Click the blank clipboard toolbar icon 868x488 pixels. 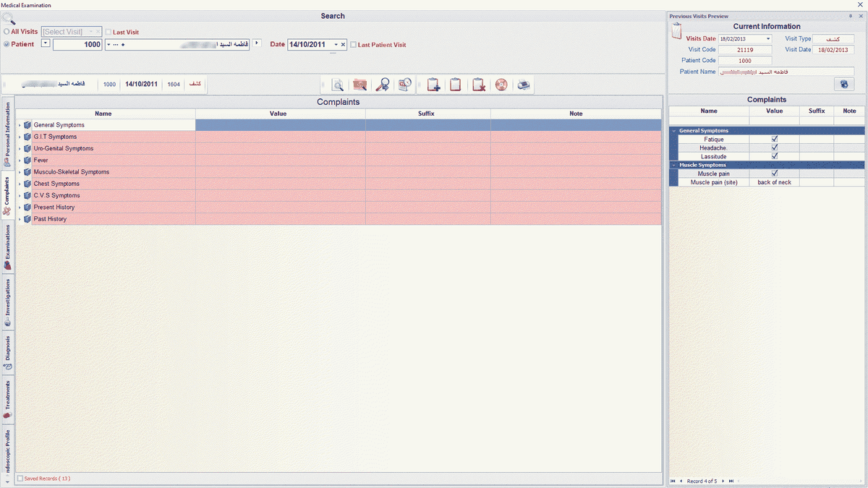[455, 85]
